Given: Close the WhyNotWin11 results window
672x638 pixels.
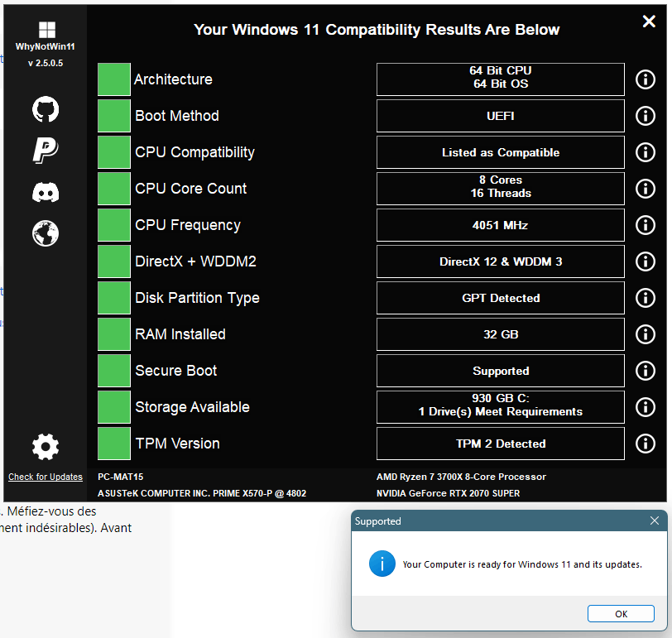Looking at the screenshot, I should [x=649, y=21].
